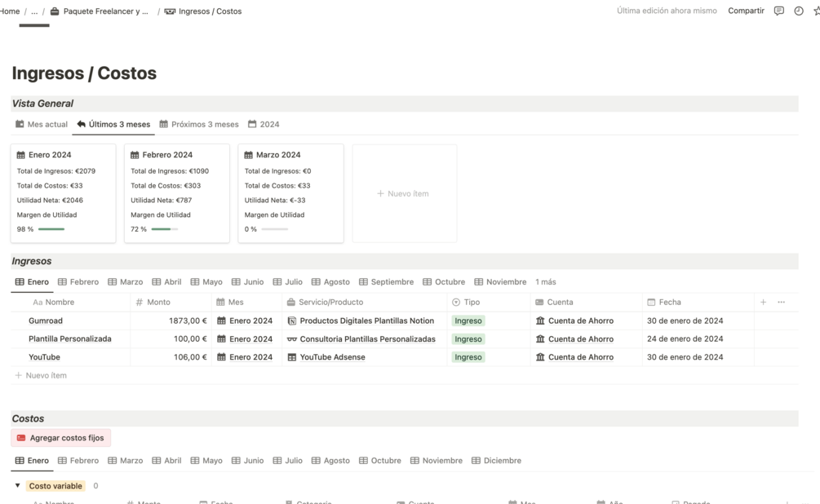Open the 2024 view tab
This screenshot has width=820, height=504.
(264, 125)
